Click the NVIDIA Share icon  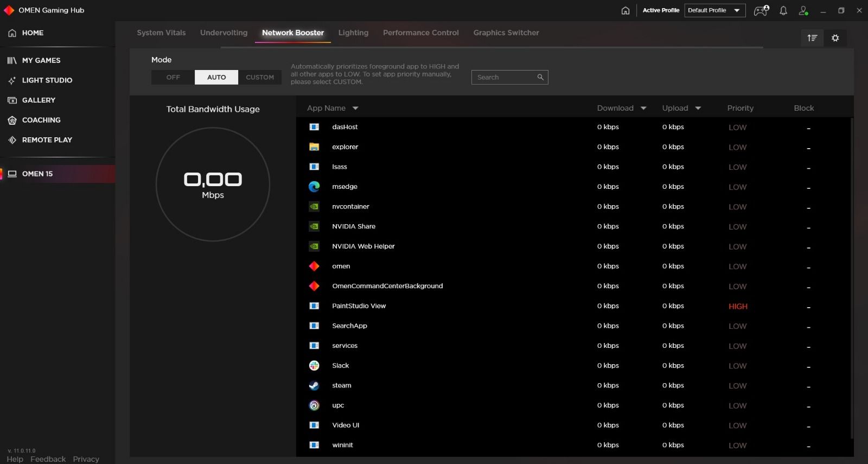click(x=314, y=226)
